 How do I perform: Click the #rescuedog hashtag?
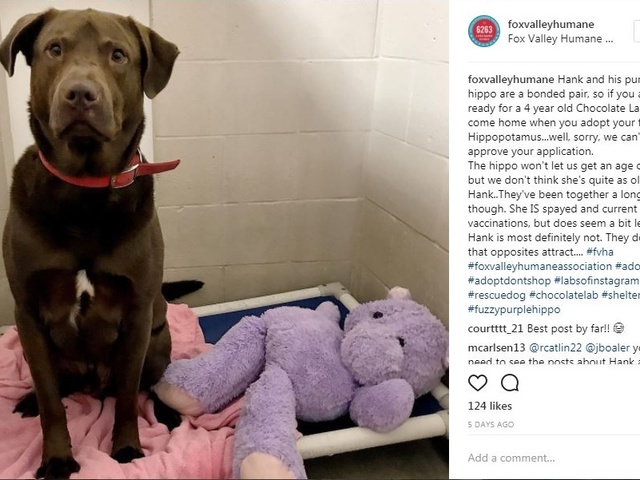[x=497, y=295]
